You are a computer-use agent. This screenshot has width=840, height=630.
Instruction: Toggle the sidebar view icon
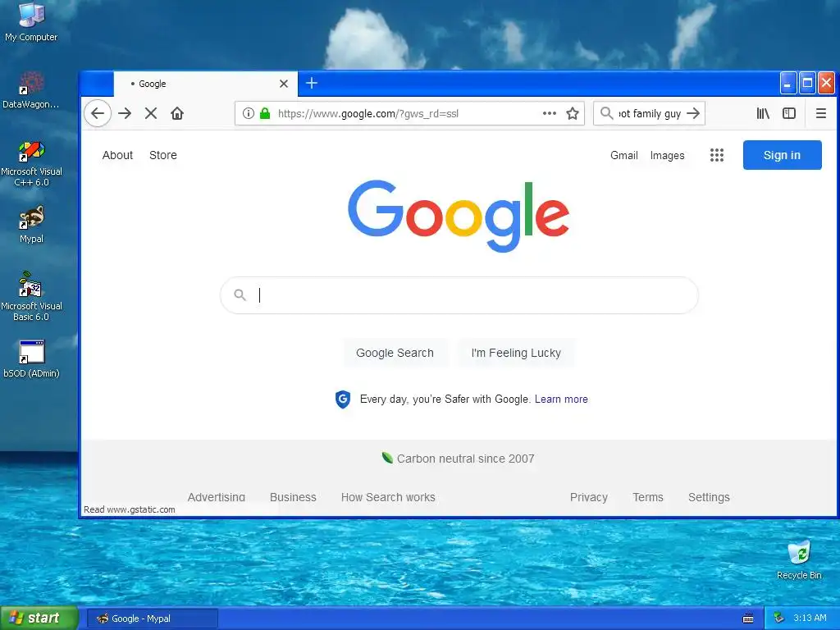click(789, 113)
